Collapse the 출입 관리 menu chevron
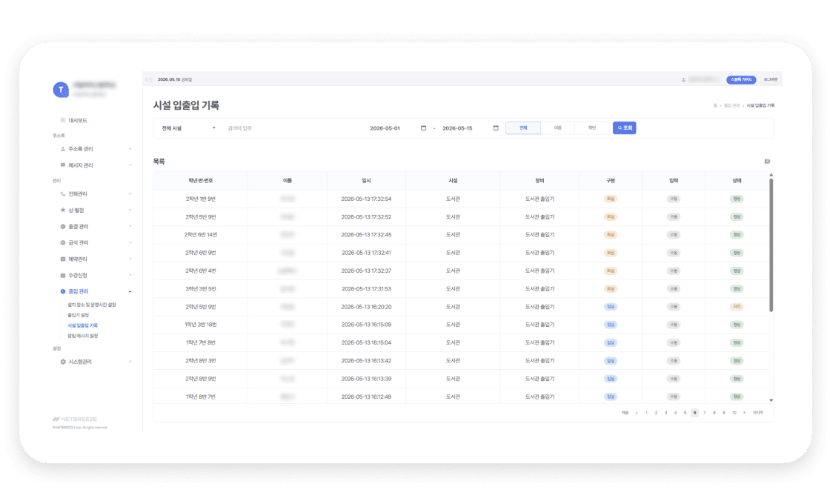This screenshot has height=504, width=830. [x=130, y=291]
